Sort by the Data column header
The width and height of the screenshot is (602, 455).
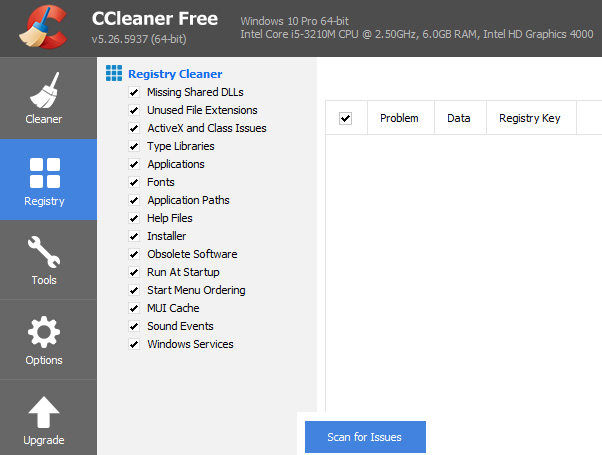click(x=460, y=118)
